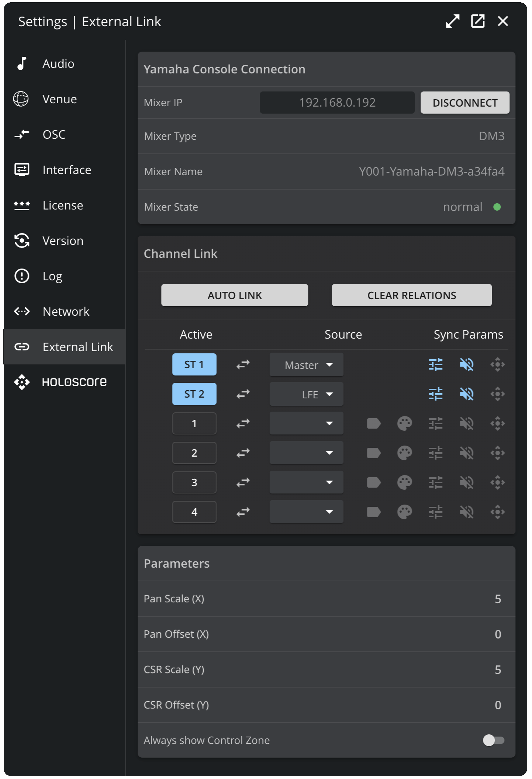Deactivate the ST 1 channel link

click(194, 364)
